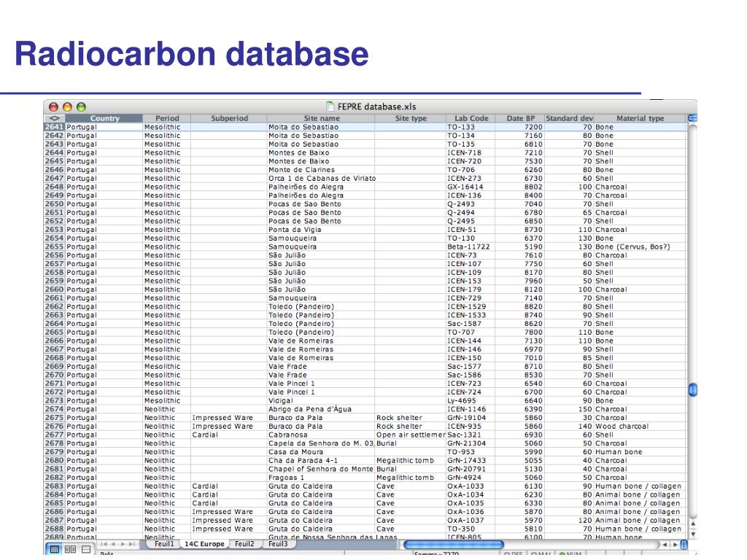Click the 'Open air settlemer' site type cell
The image size is (747, 560).
[411, 435]
